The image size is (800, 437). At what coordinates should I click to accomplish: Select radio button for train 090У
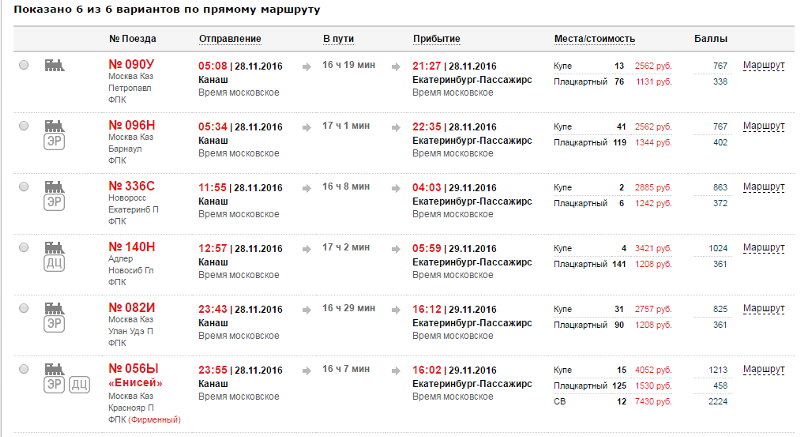24,65
